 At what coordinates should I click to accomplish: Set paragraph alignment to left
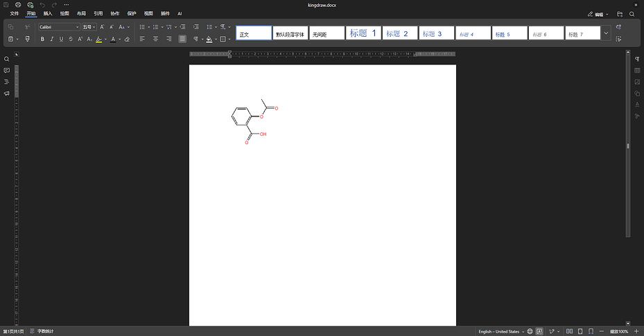point(142,39)
